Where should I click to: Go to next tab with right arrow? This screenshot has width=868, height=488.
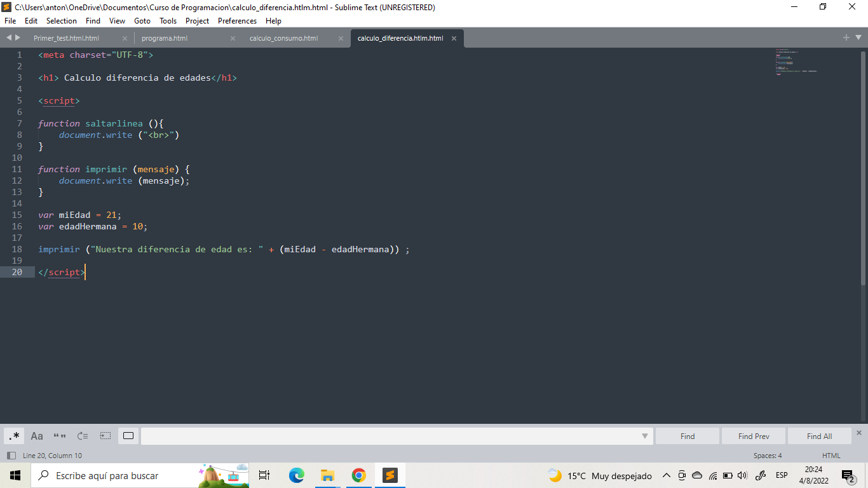(18, 38)
